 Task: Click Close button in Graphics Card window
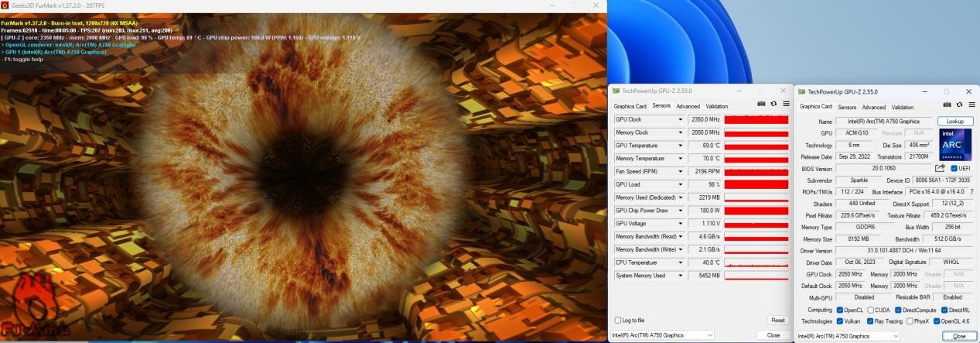(x=959, y=336)
